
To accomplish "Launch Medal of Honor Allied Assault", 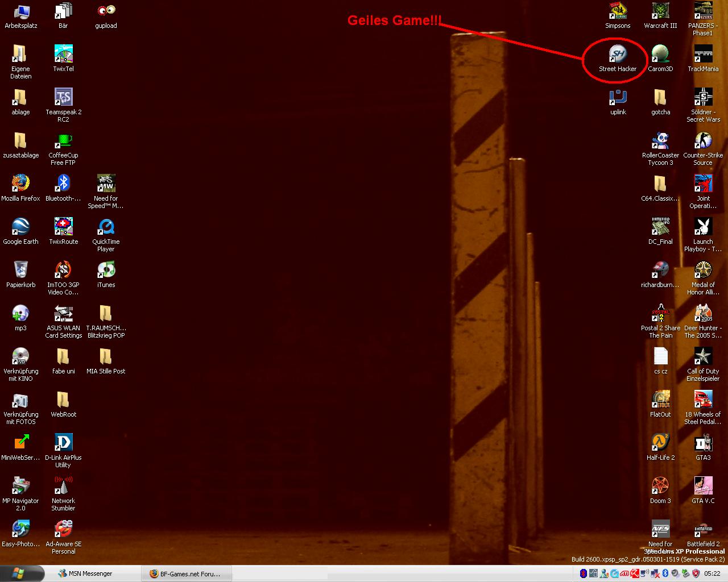I will pyautogui.click(x=703, y=278).
